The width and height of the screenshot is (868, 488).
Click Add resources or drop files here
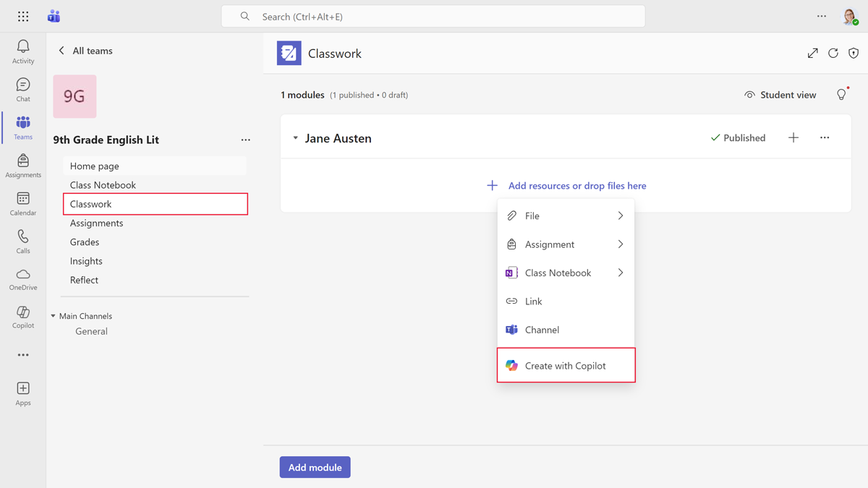[x=566, y=186]
